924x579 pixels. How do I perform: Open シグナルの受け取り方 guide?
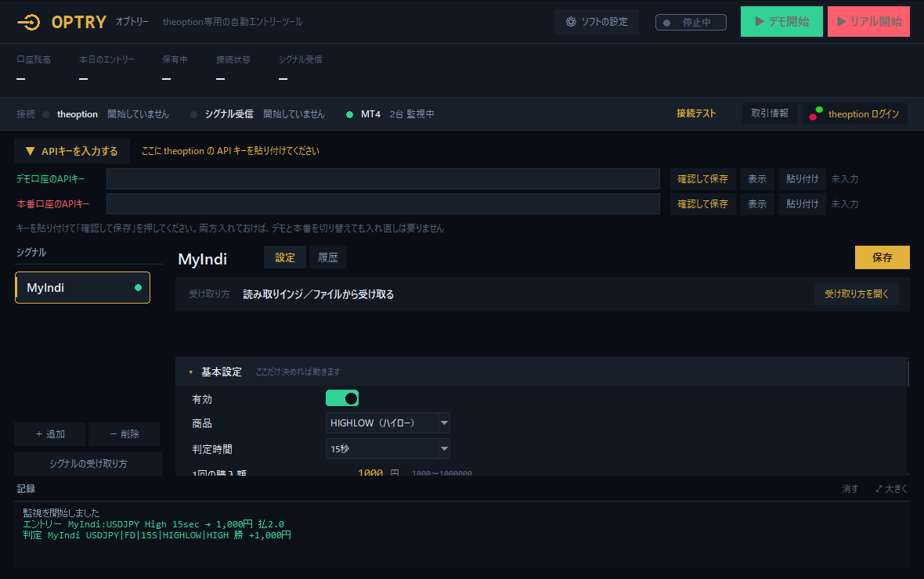[x=88, y=463]
